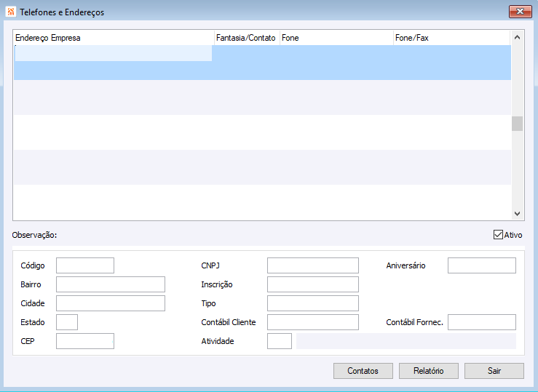Click the Relatório button
The width and height of the screenshot is (538, 392).
[x=429, y=371]
